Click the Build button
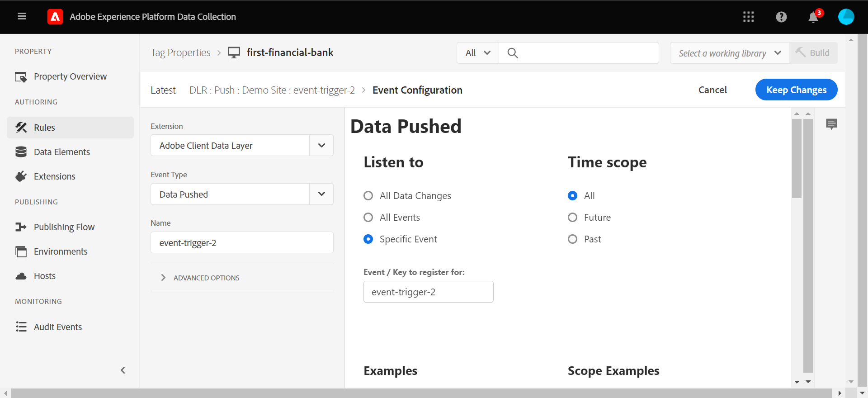868x398 pixels. 813,53
